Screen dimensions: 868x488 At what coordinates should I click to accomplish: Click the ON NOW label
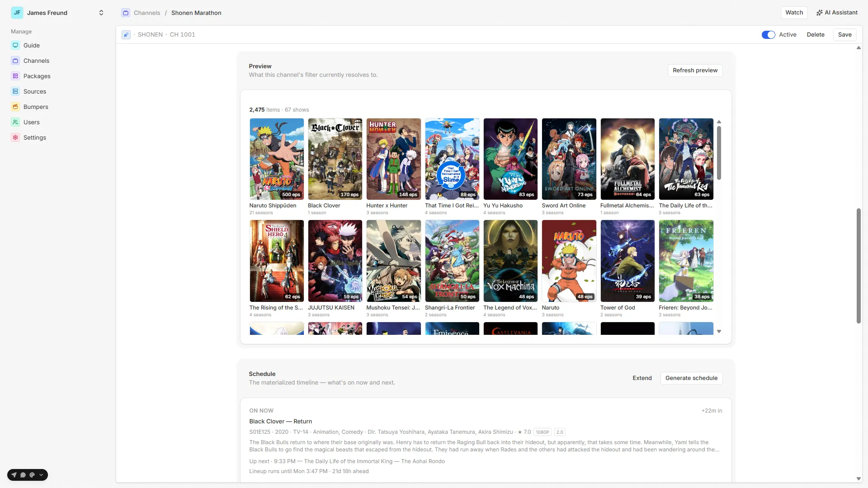click(261, 411)
